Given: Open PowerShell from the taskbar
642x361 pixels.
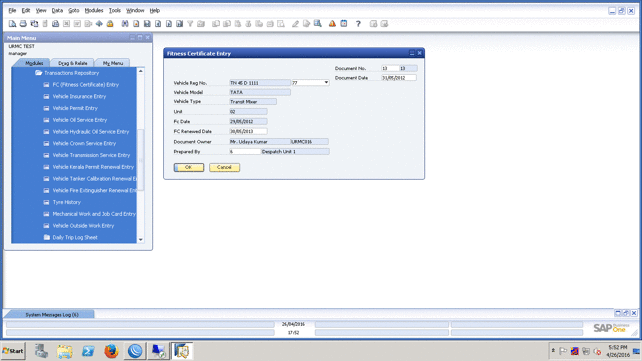Looking at the screenshot, I should point(88,351).
